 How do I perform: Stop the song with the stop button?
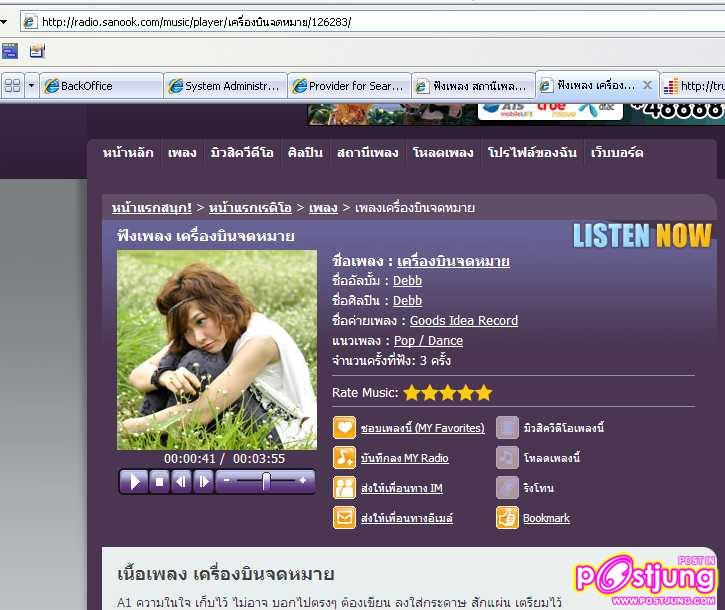click(159, 482)
